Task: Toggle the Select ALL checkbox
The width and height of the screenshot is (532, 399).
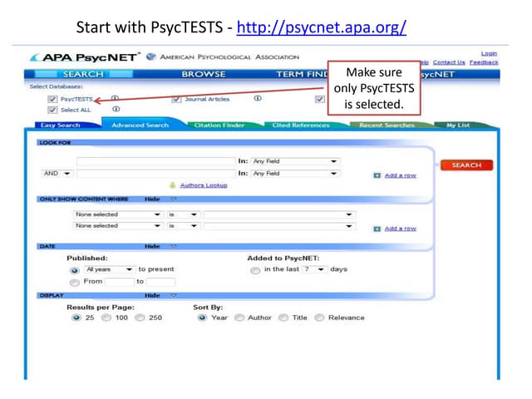Action: (52, 110)
